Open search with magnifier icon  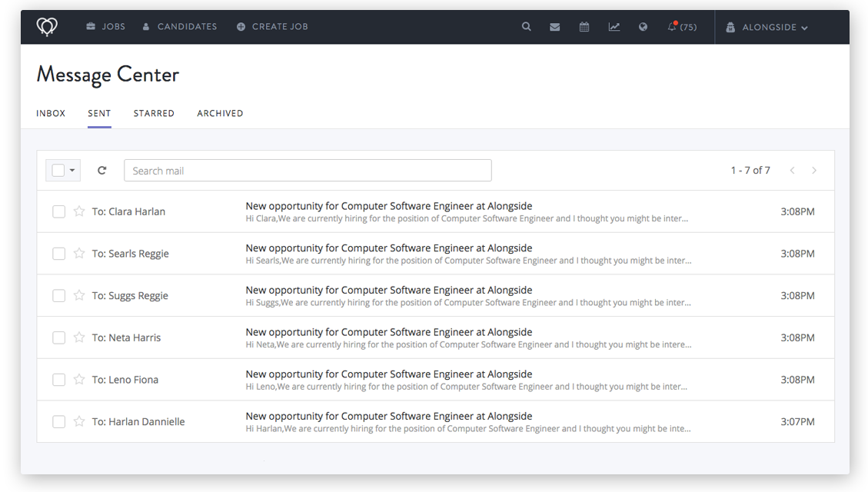tap(526, 27)
